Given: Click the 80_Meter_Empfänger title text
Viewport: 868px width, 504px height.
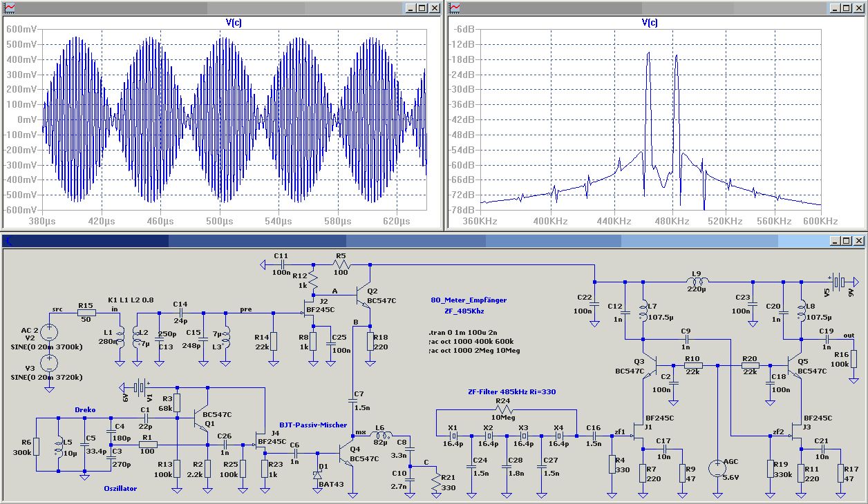Looking at the screenshot, I should 468,300.
